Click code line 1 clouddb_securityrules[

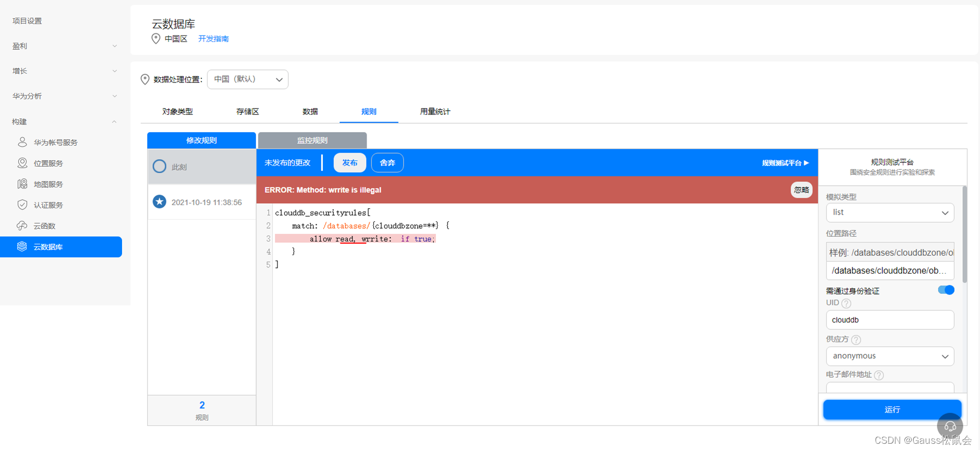pyautogui.click(x=322, y=212)
